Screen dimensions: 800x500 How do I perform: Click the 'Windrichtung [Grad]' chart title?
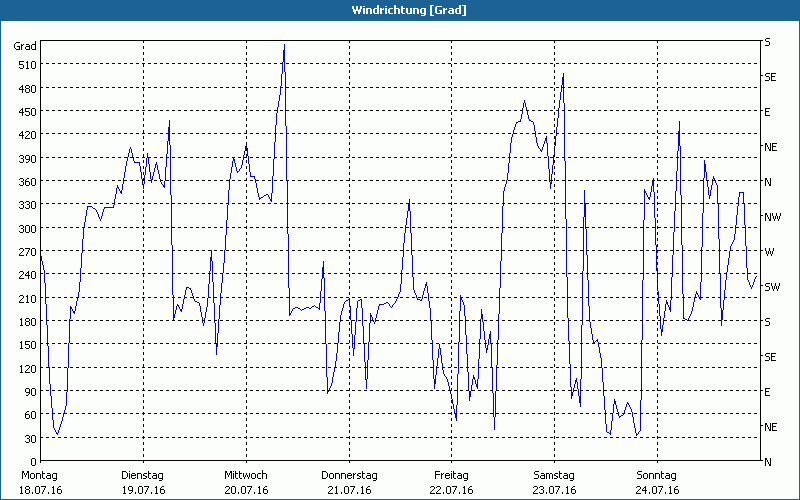pos(409,10)
